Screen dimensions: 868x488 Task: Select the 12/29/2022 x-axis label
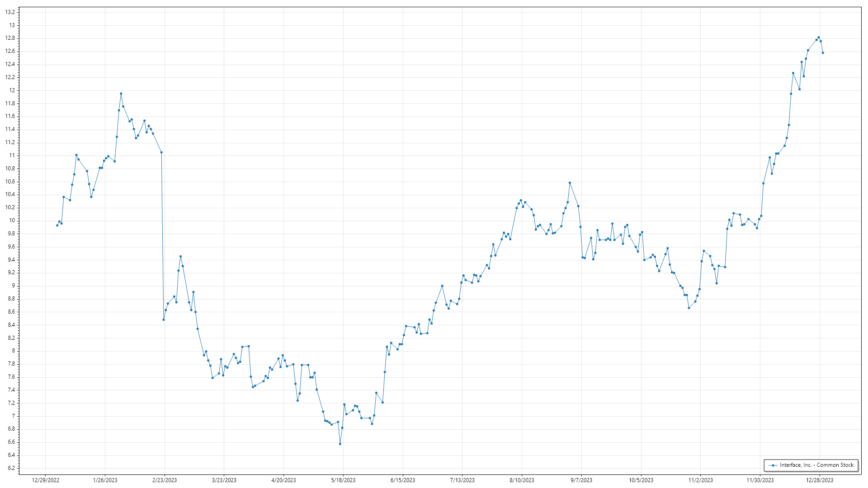[46, 480]
